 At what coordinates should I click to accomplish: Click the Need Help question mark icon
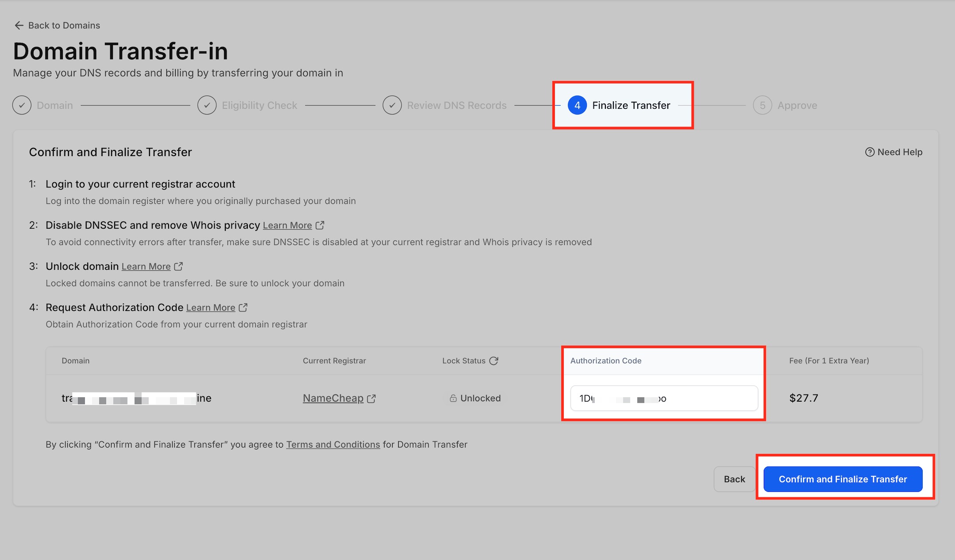(x=870, y=152)
